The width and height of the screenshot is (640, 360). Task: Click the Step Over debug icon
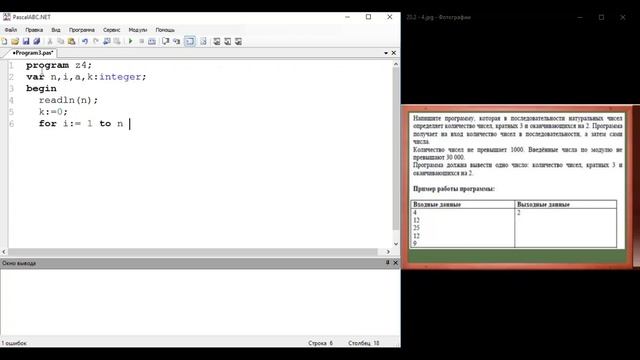(165, 41)
